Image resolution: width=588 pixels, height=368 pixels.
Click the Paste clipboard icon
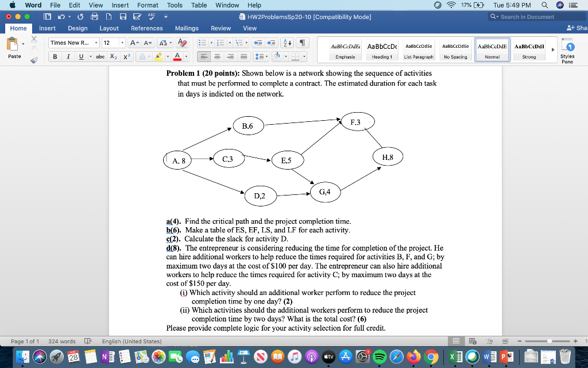click(x=12, y=44)
